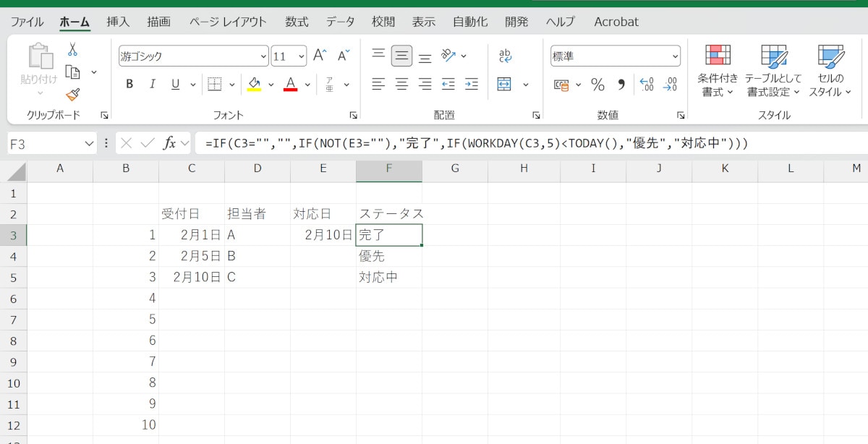
Task: Switch to the データ ribbon tab
Action: 340,22
